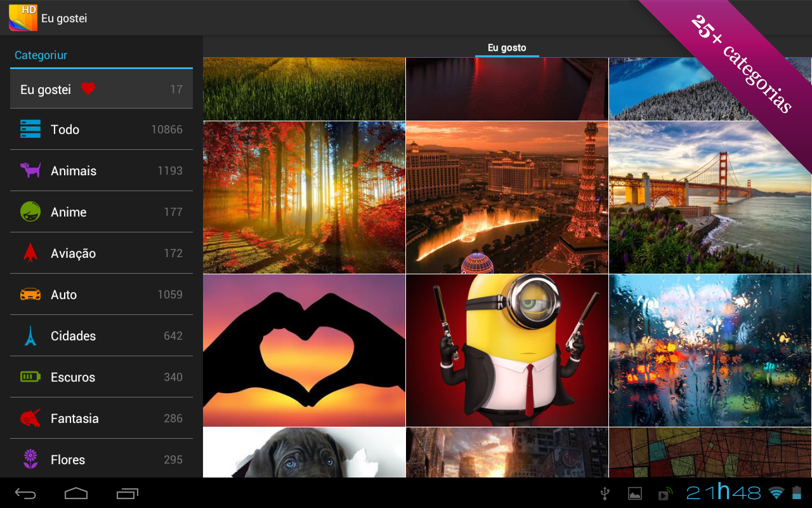Open the Eu gostei favorites category

click(x=101, y=89)
